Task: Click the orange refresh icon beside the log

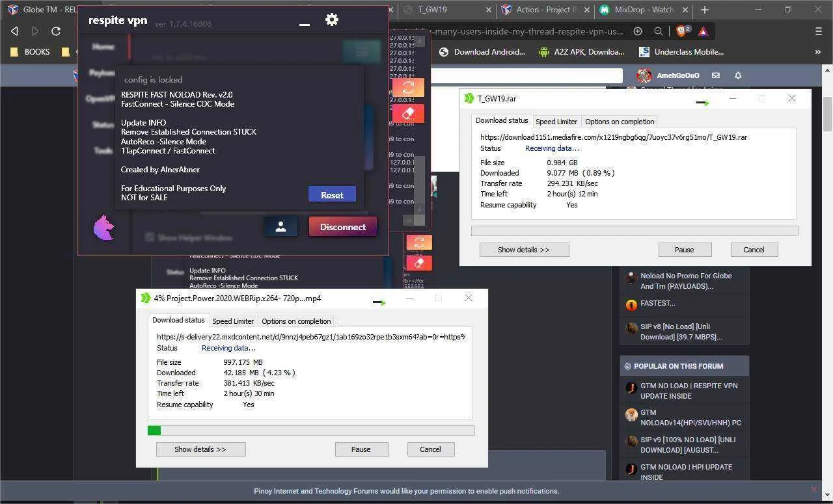Action: pos(408,87)
